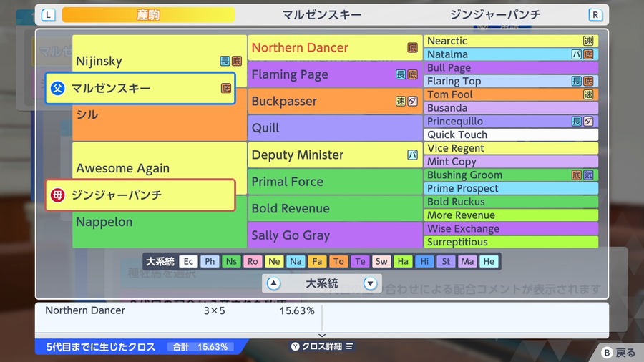
Task: Click the 長 trait icon on Flaring Top
Action: [577, 82]
